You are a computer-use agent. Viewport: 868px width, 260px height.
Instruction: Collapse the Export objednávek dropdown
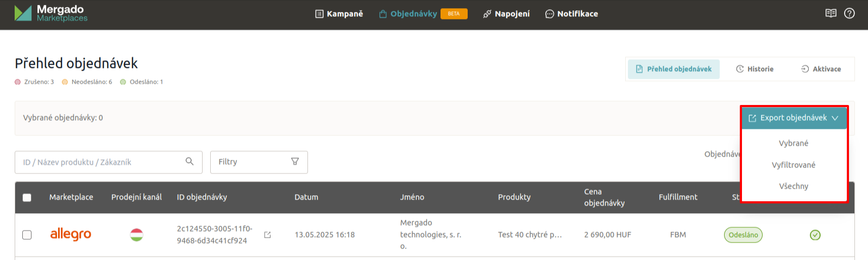(793, 118)
